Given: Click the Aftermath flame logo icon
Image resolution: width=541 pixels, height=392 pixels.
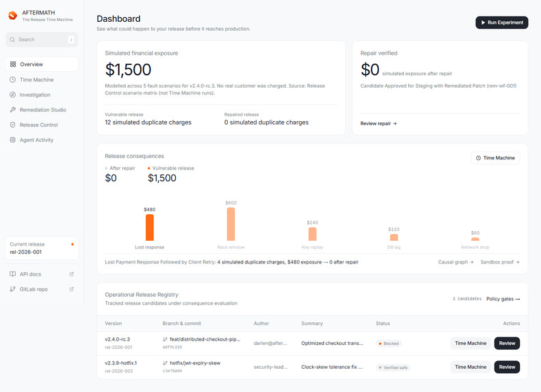Looking at the screenshot, I should (x=13, y=16).
